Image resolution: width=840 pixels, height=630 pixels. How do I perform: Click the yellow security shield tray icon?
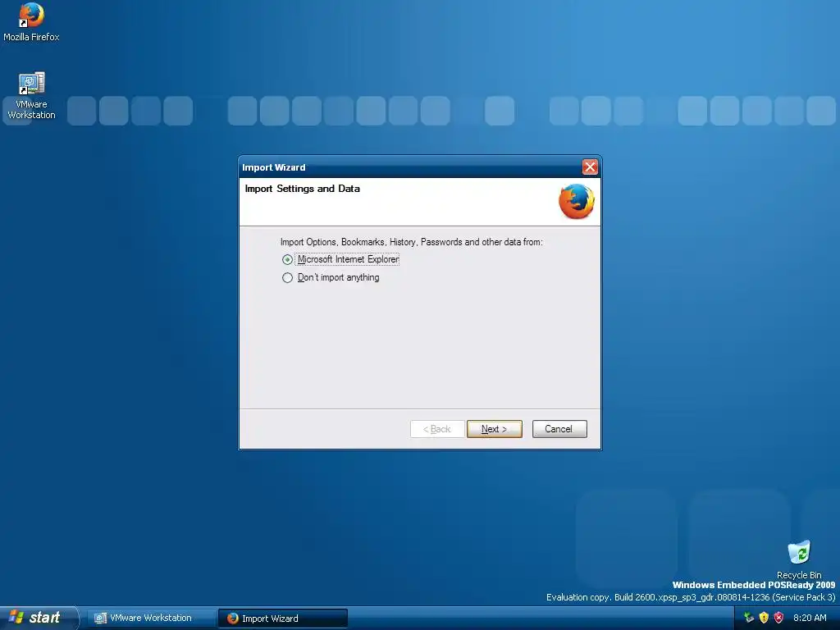(764, 618)
